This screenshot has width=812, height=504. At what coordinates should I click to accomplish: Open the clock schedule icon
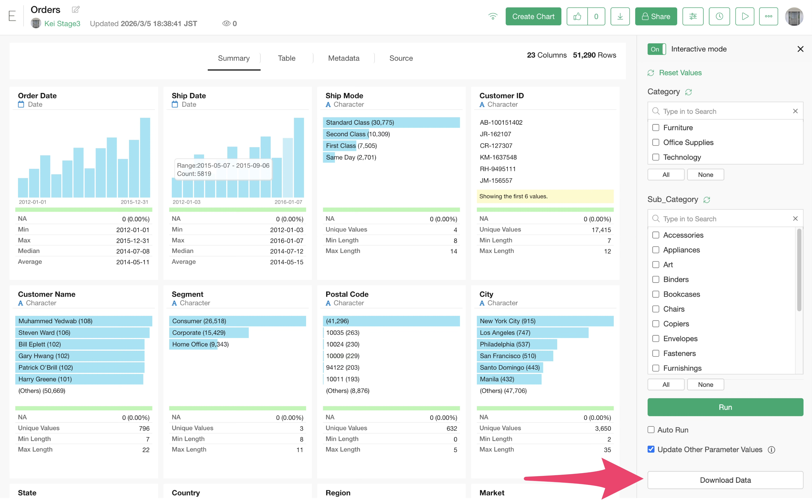click(x=719, y=16)
